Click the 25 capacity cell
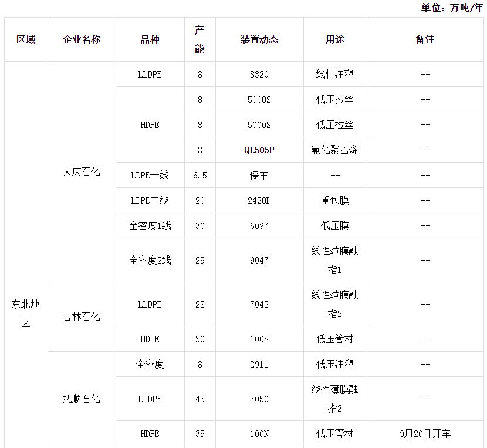The image size is (487, 448). coord(199,260)
